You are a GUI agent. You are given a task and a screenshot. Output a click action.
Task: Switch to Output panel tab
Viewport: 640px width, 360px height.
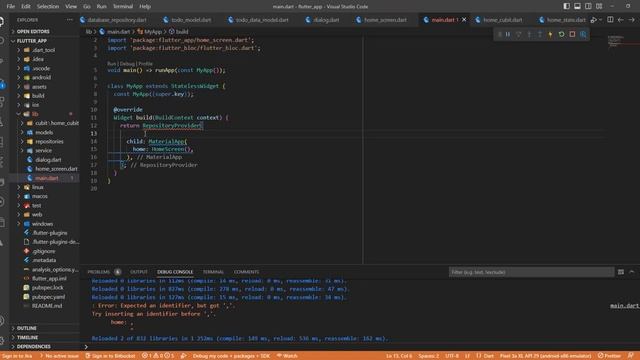point(139,272)
